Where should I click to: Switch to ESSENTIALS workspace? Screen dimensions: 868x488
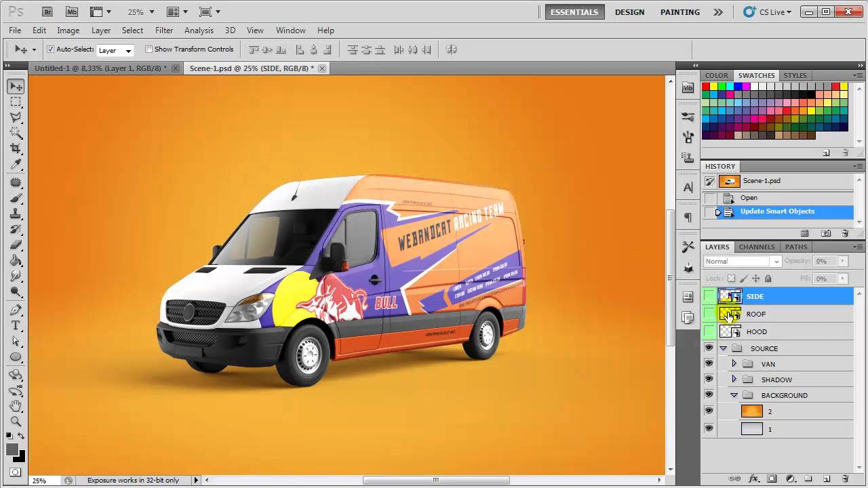pos(574,12)
